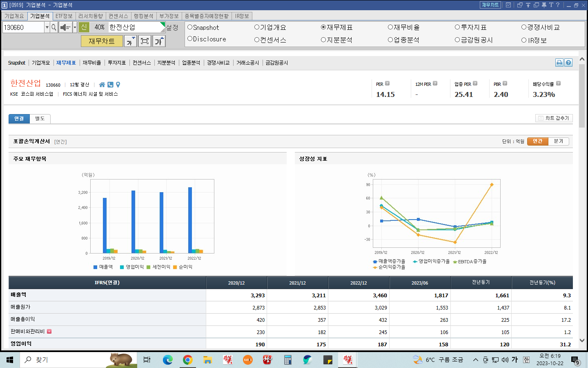Select the Disclosure radio button

[x=189, y=39]
